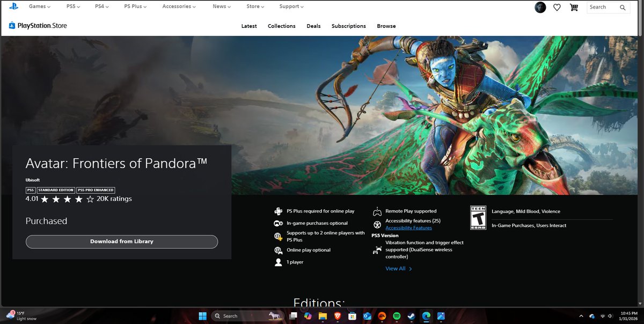Click the search magnifier icon
The image size is (644, 324).
tap(623, 8)
